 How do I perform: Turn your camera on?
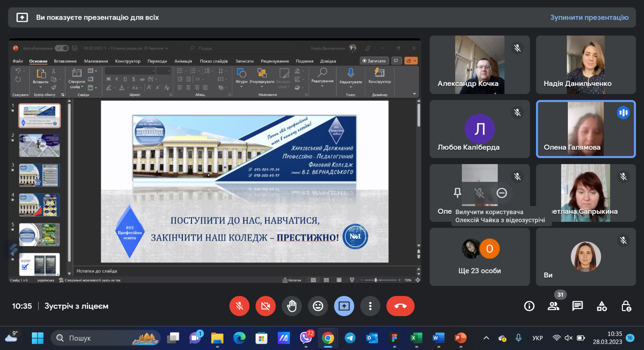(265, 306)
